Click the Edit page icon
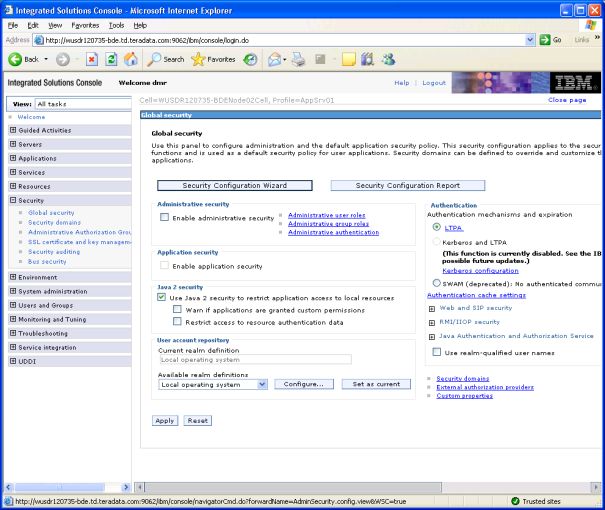This screenshot has width=605, height=510. [x=320, y=59]
